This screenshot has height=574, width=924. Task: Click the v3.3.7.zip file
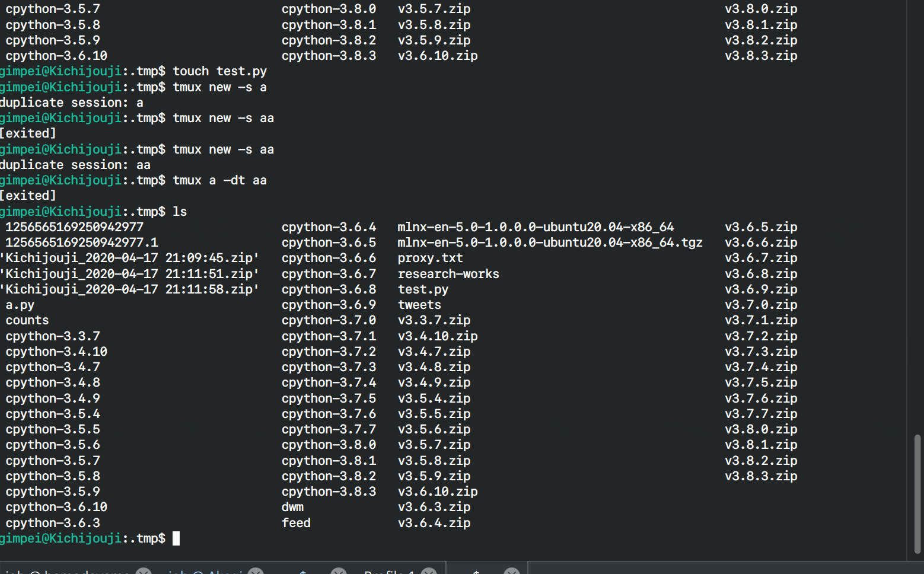click(x=434, y=320)
